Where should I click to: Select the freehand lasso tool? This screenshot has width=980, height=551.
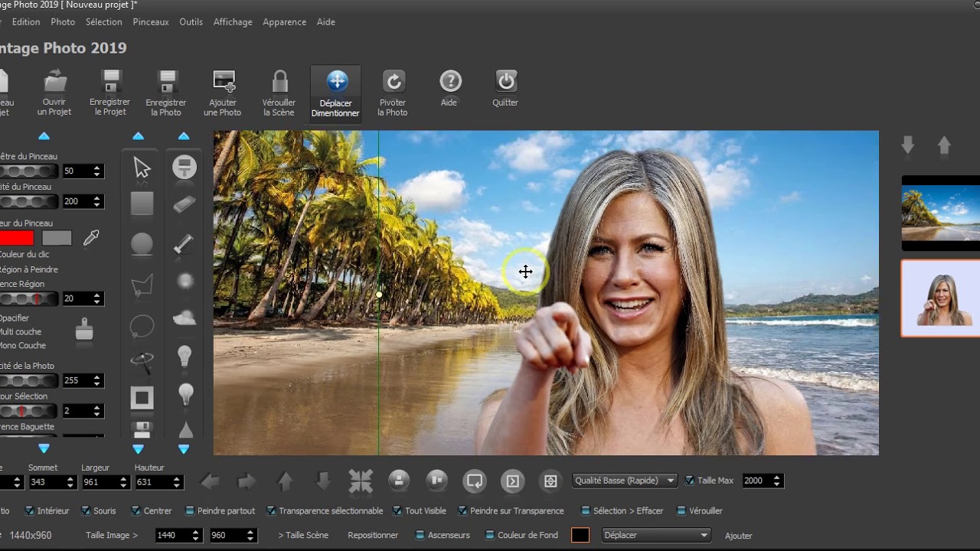142,327
